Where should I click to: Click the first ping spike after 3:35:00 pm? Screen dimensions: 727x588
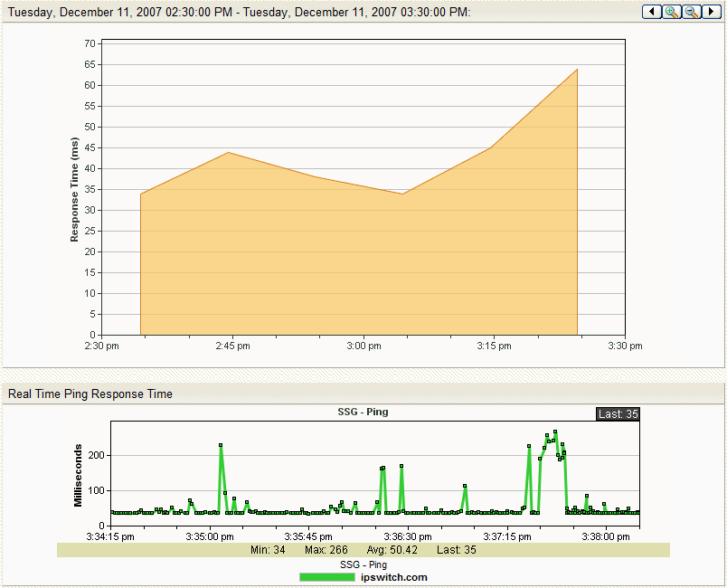(221, 445)
